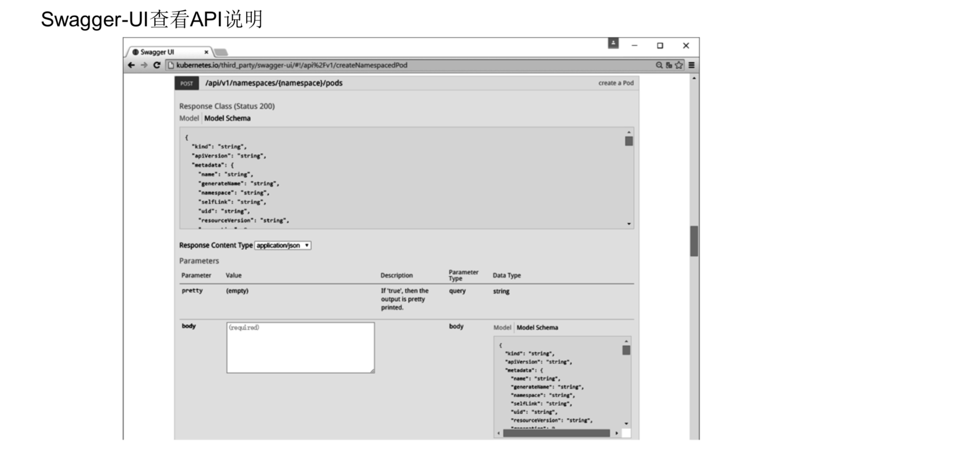The image size is (980, 452).
Task: Click the page icon beside the URL
Action: pyautogui.click(x=171, y=65)
